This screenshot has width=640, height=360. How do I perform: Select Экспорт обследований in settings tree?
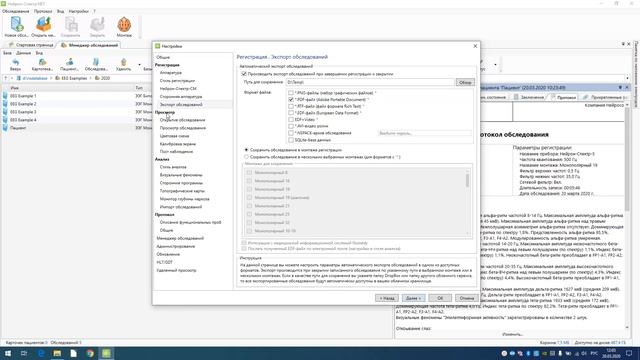point(181,104)
